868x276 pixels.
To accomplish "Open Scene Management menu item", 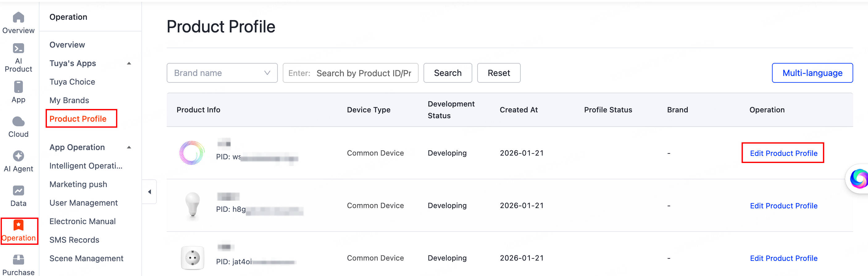I will (x=86, y=258).
